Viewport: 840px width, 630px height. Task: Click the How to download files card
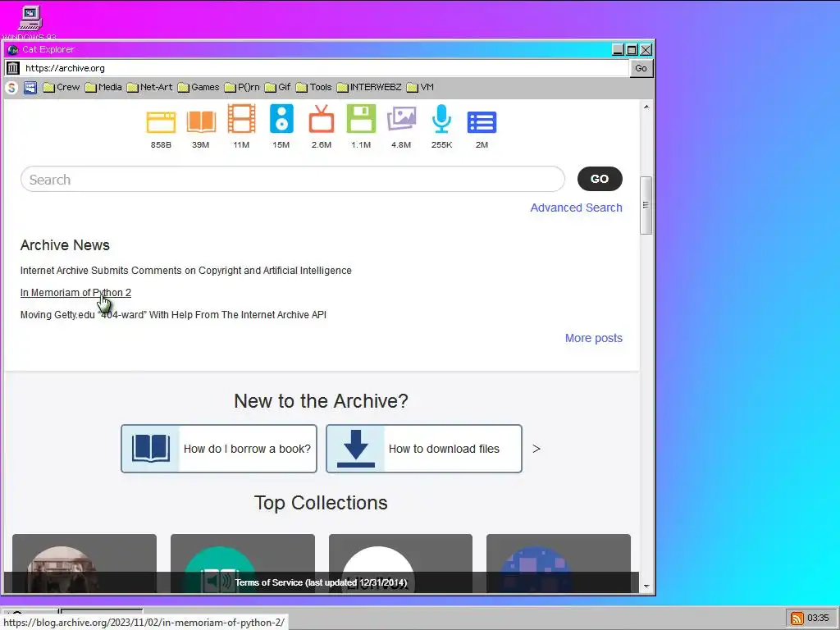point(424,449)
